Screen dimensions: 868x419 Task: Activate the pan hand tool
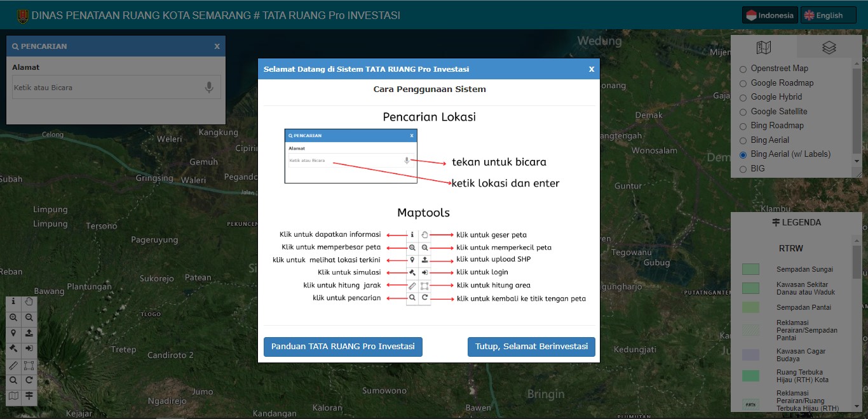[x=29, y=302]
